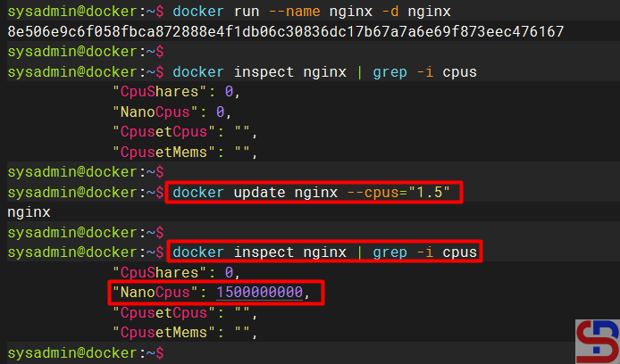The image size is (620, 364).
Task: Click the red-boxed docker inspect command
Action: [324, 252]
